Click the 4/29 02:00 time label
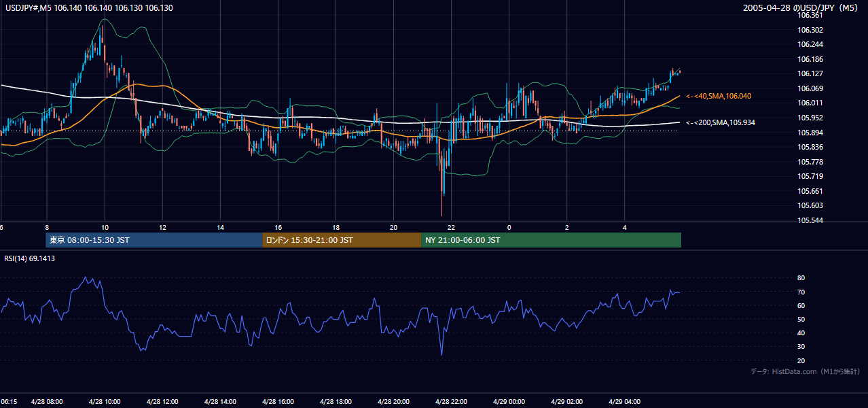The width and height of the screenshot is (868, 408). coord(567,402)
